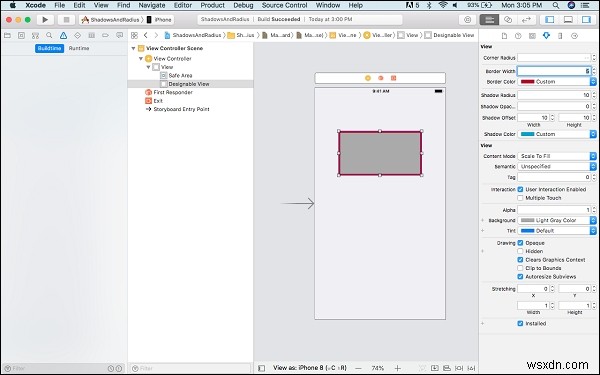Open the Shadow Color dropdown
The image size is (600, 375).
593,134
